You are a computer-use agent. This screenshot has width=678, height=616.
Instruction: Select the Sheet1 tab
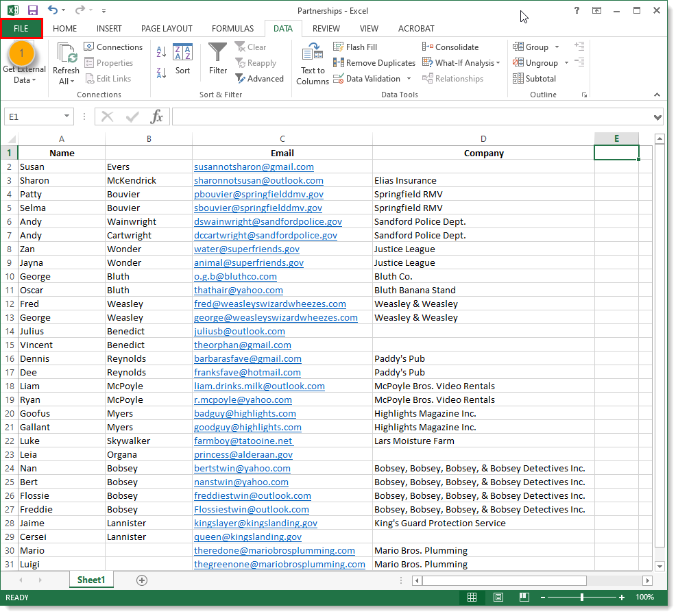[91, 579]
